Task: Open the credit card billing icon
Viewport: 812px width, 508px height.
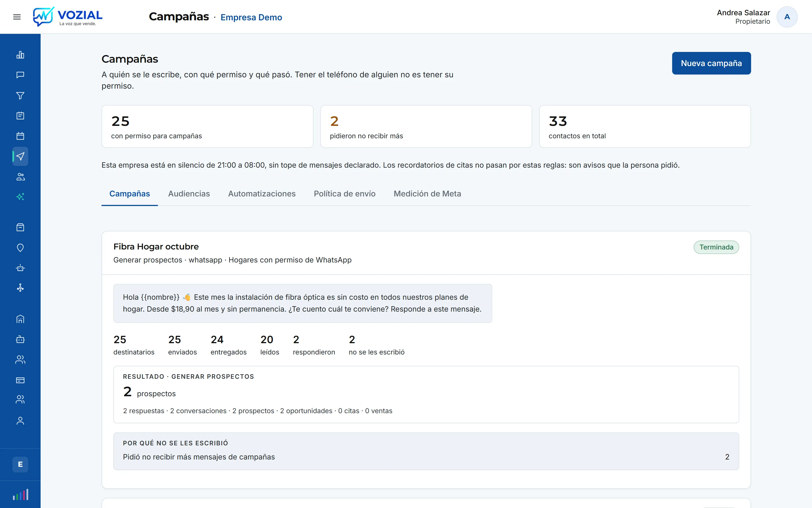Action: (x=20, y=380)
